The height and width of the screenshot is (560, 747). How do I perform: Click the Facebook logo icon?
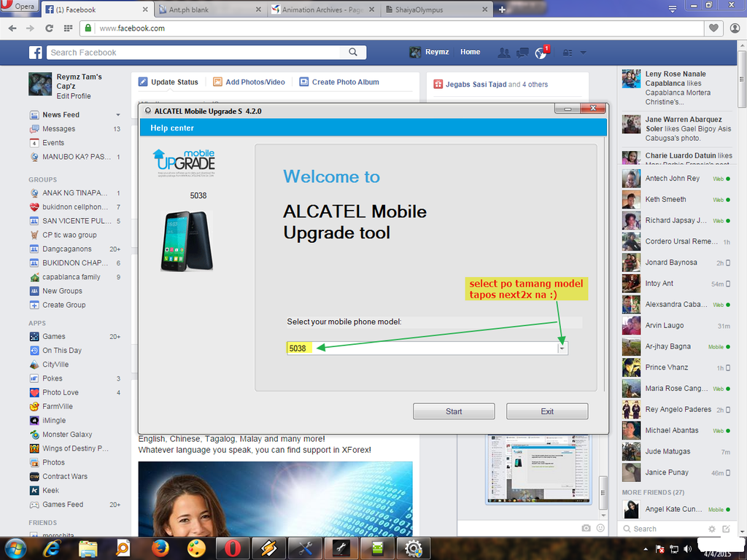point(36,52)
